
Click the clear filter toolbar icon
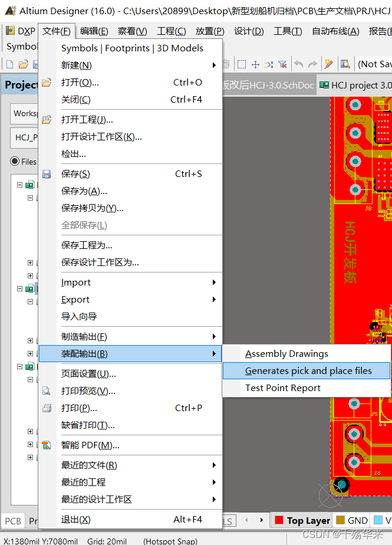click(x=282, y=64)
